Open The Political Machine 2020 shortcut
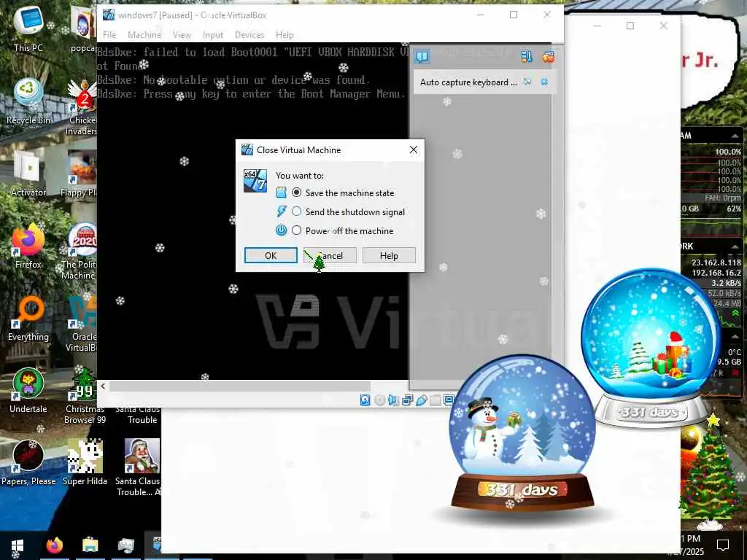Viewport: 747px width, 560px height. pos(79,251)
